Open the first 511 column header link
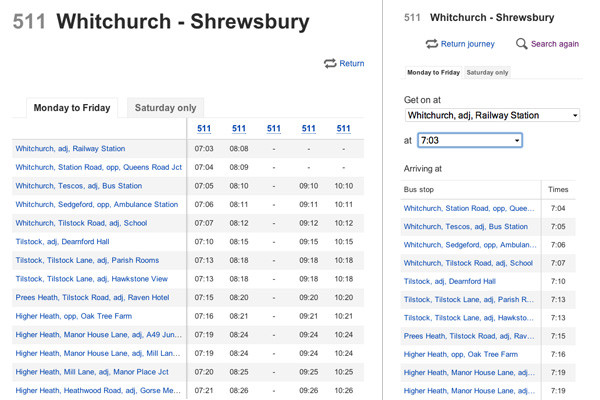600x400 pixels. pyautogui.click(x=204, y=128)
